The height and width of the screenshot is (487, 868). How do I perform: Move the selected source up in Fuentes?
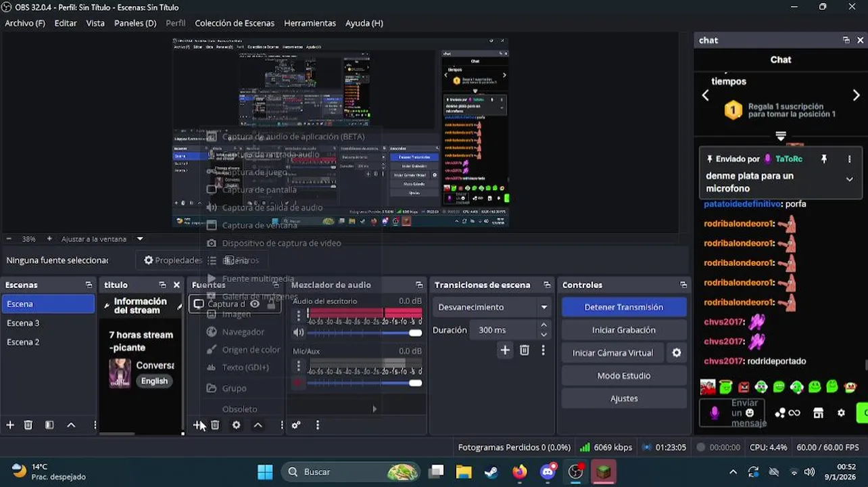[x=258, y=425]
